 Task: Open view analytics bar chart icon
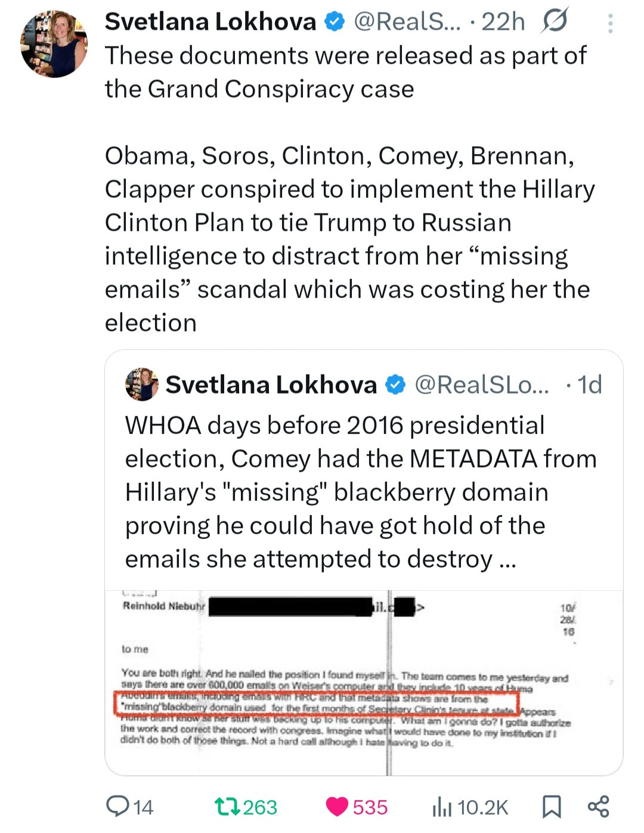[x=441, y=807]
